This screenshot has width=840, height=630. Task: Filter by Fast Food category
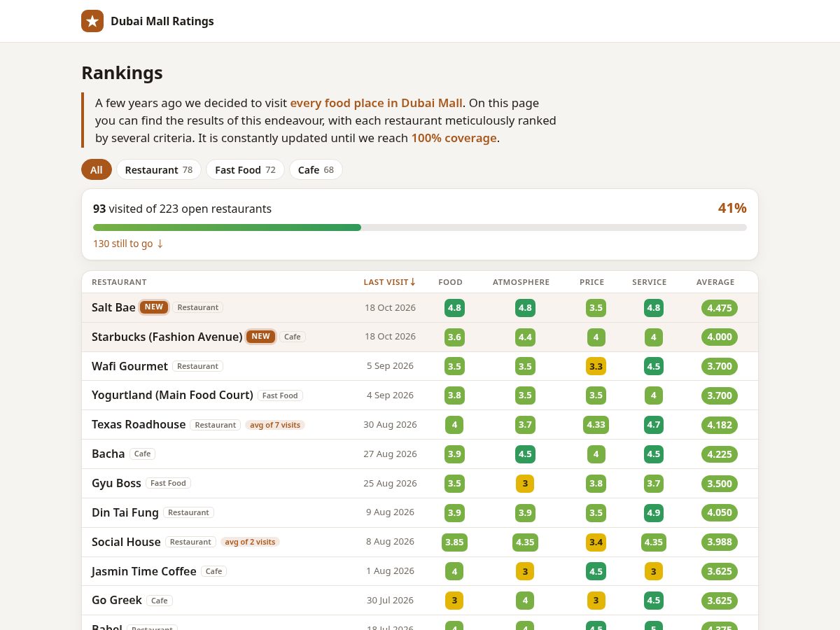click(x=245, y=169)
